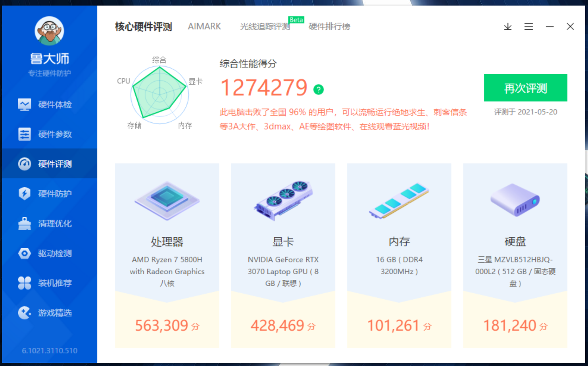The height and width of the screenshot is (366, 588).
Task: Click the 硬件评测 gauge icon
Action: click(x=25, y=164)
